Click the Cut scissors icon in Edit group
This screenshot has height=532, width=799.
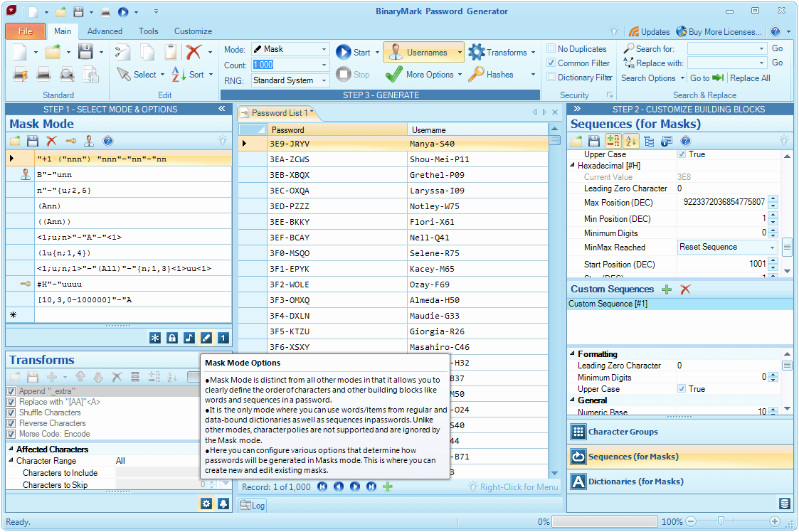tap(123, 53)
